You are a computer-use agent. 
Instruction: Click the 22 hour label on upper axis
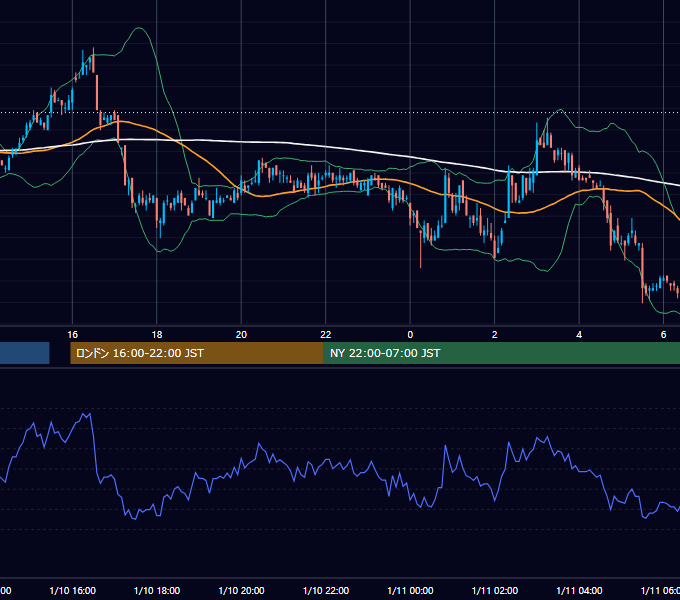click(x=326, y=334)
